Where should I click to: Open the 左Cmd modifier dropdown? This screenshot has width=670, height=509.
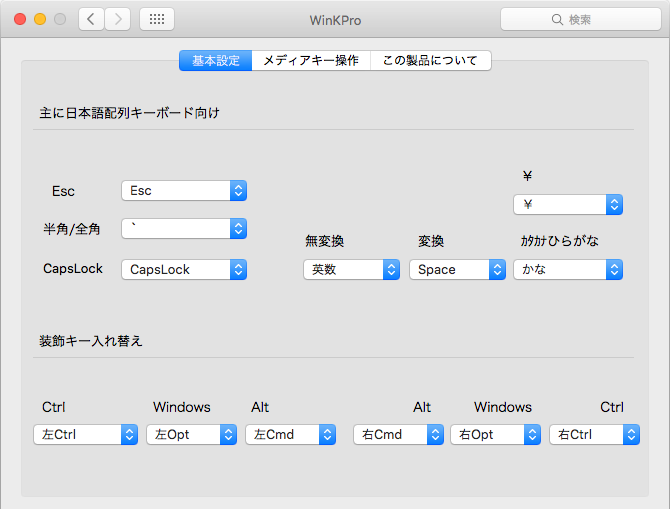pos(291,435)
